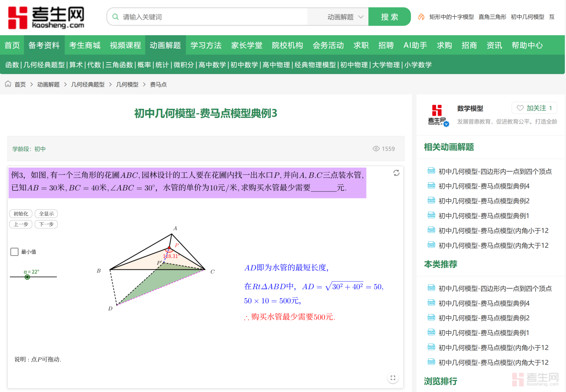Click the heart icon beside 加关注
The height and width of the screenshot is (392, 566).
520,108
